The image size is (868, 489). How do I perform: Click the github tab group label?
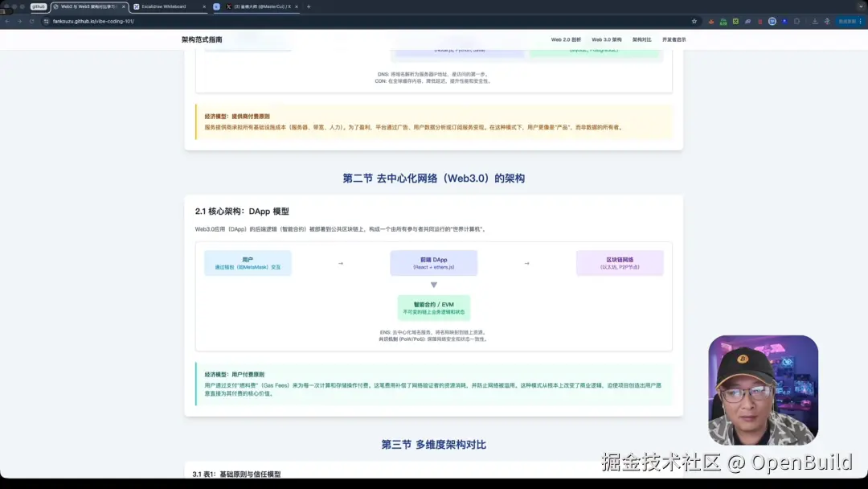pyautogui.click(x=39, y=6)
